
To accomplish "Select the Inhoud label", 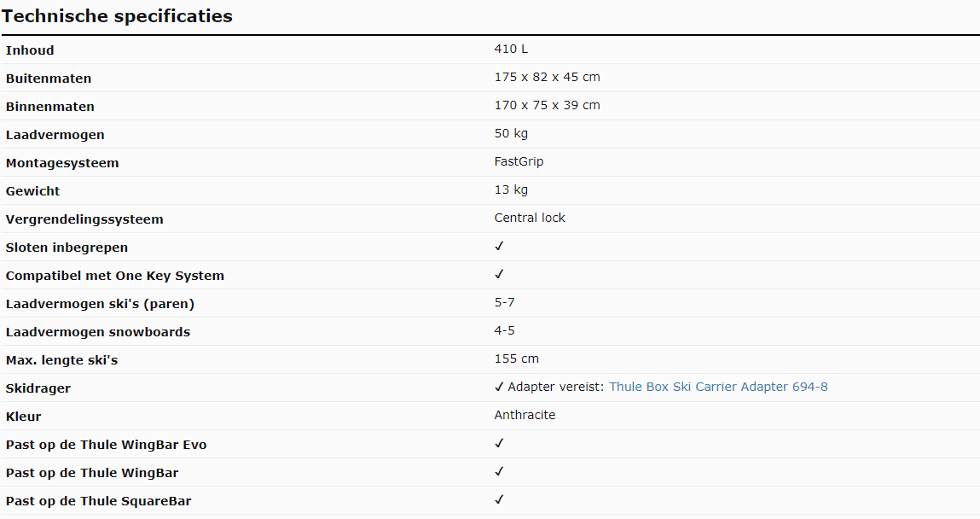I will click(x=30, y=50).
